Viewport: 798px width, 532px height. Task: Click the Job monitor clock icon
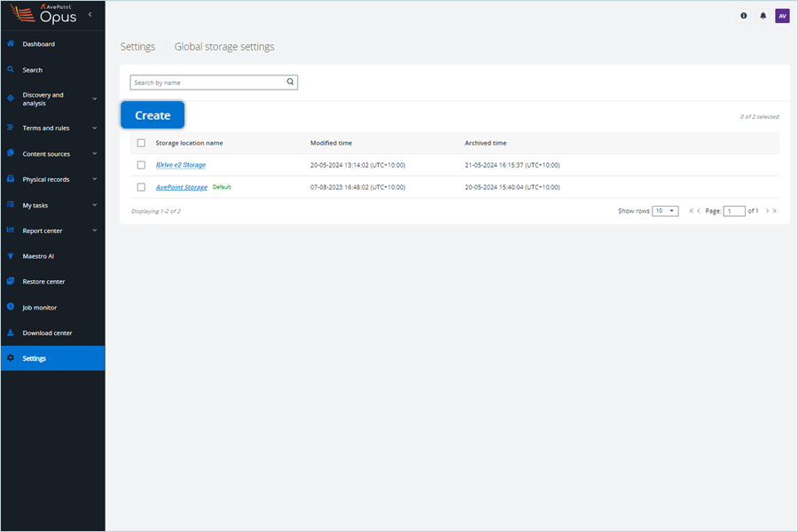pyautogui.click(x=10, y=307)
